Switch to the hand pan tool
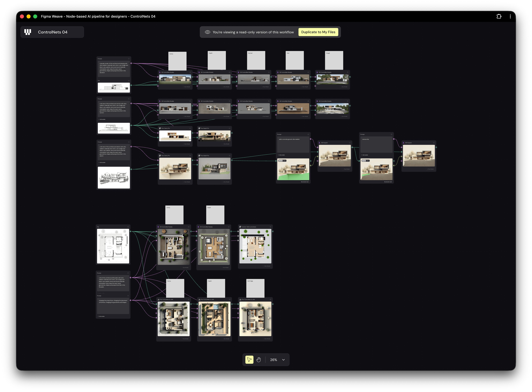 (x=258, y=360)
